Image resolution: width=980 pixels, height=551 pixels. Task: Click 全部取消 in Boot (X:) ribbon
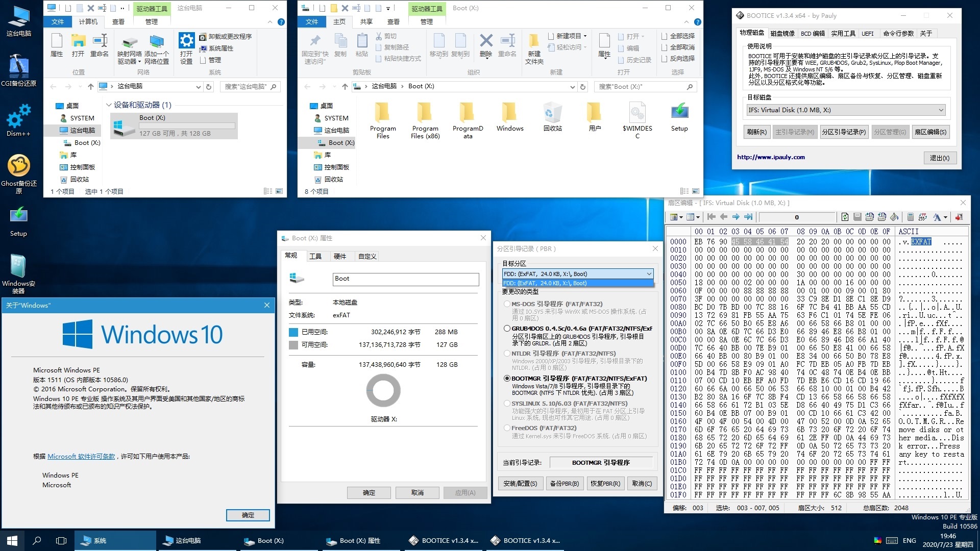[678, 47]
